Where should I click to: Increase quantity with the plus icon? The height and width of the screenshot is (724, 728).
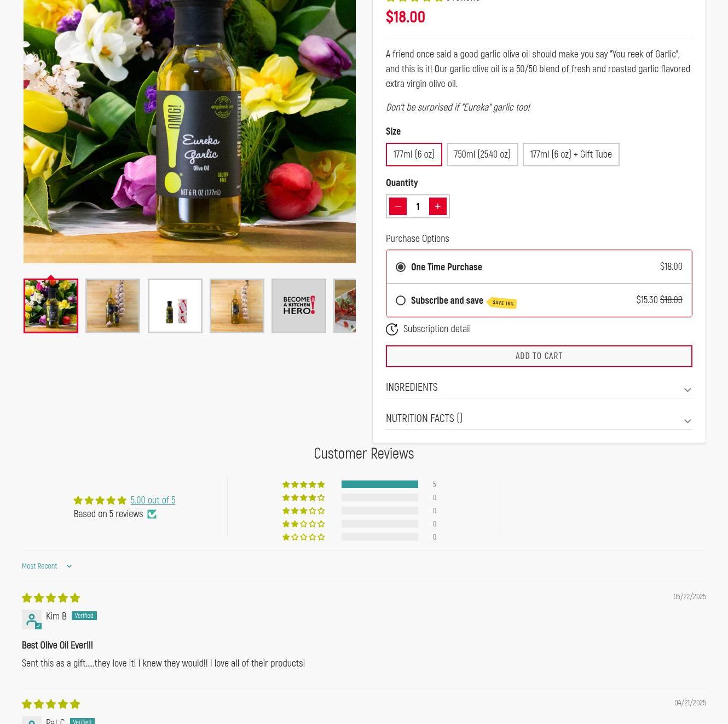pyautogui.click(x=438, y=206)
